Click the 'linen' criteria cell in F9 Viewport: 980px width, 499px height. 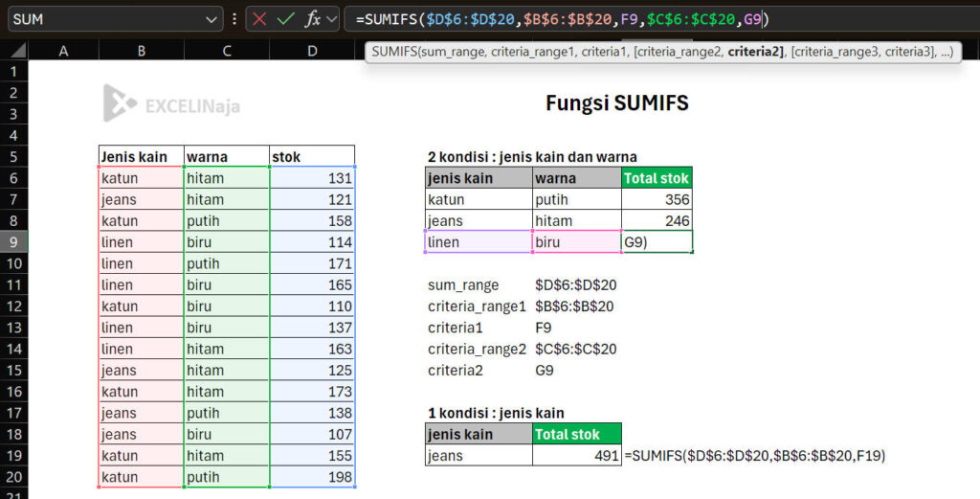tap(479, 242)
